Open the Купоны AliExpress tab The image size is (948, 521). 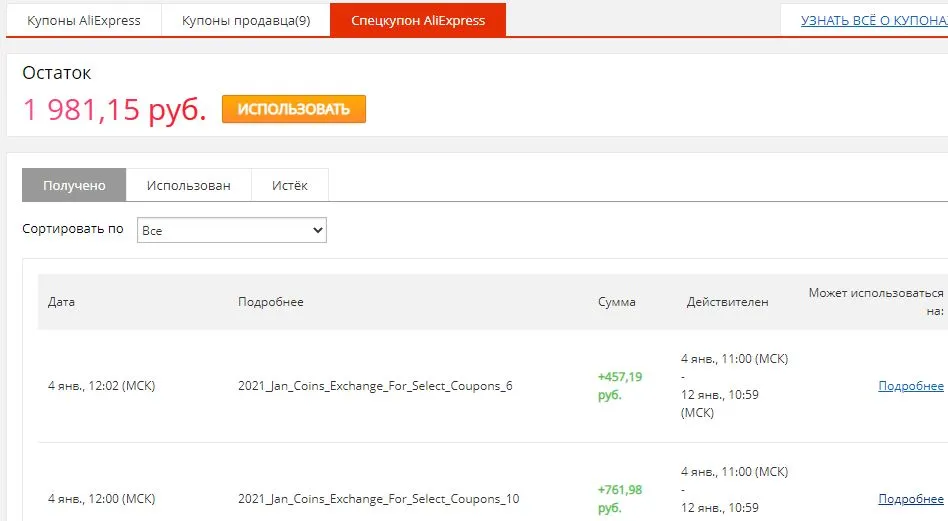click(x=83, y=20)
